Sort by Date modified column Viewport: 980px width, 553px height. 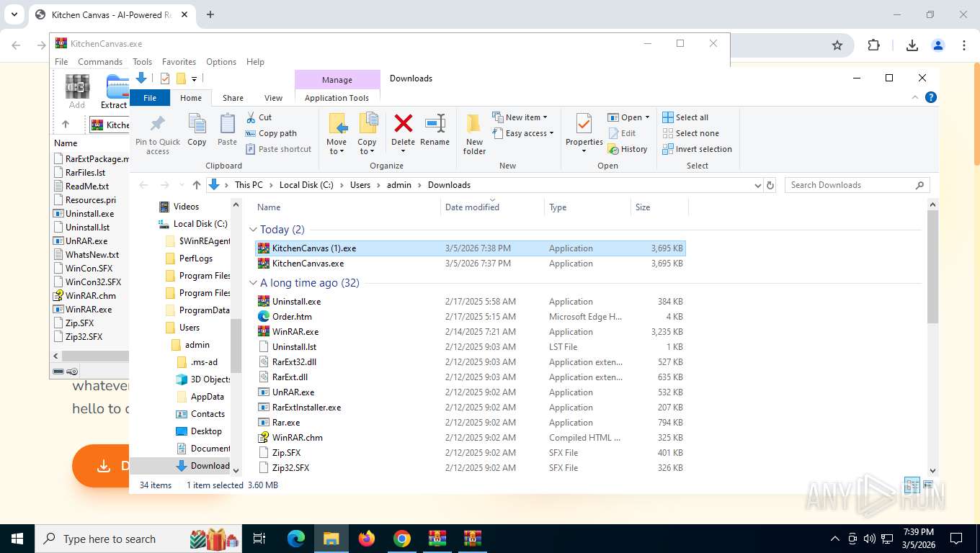coord(492,207)
